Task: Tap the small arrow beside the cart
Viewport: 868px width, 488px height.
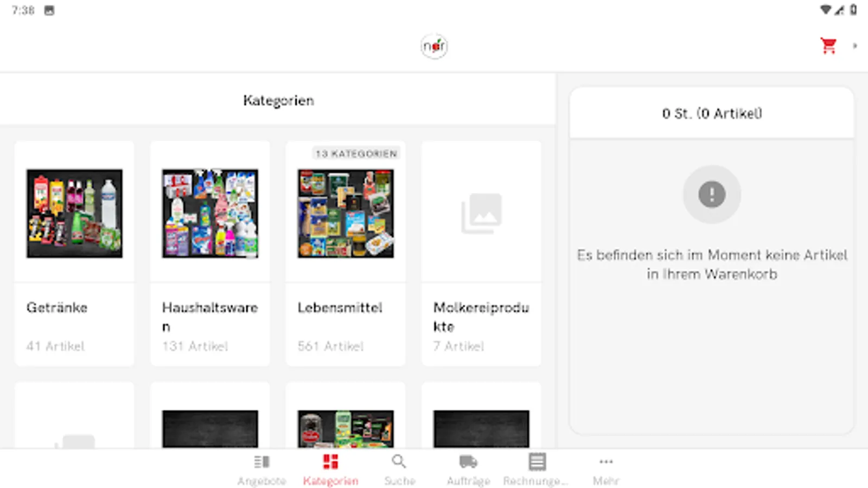Action: 855,46
